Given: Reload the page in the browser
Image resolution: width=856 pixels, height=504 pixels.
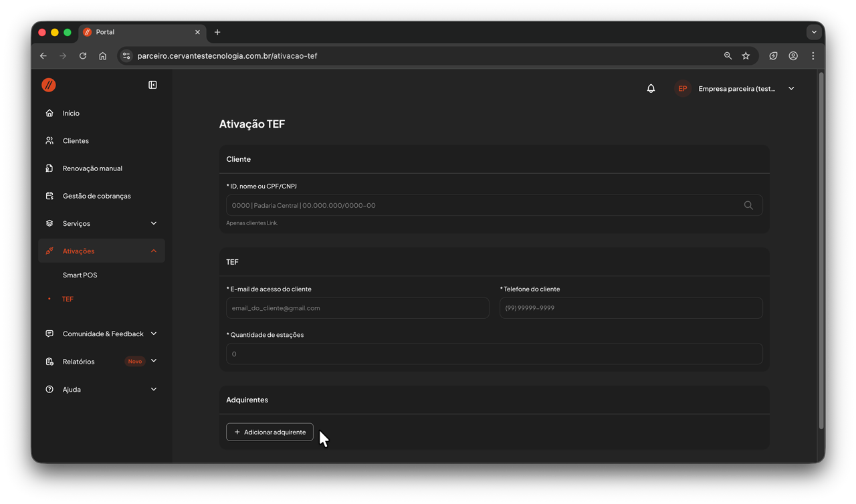Looking at the screenshot, I should point(83,56).
